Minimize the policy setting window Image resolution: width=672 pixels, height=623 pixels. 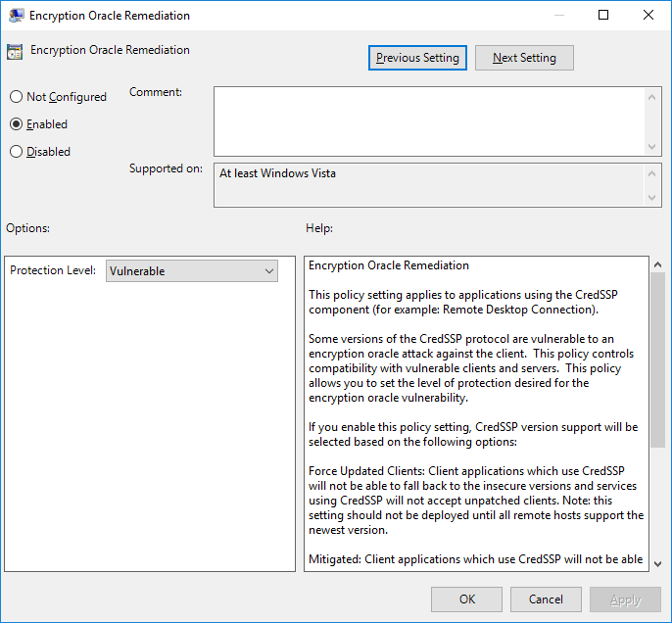coord(558,16)
